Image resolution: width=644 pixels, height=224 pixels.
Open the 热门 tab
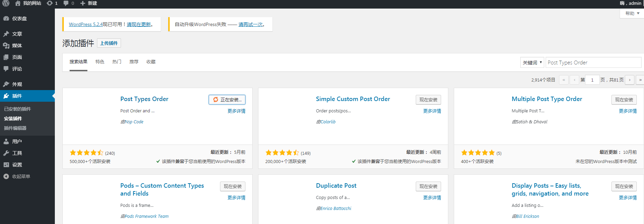point(117,62)
